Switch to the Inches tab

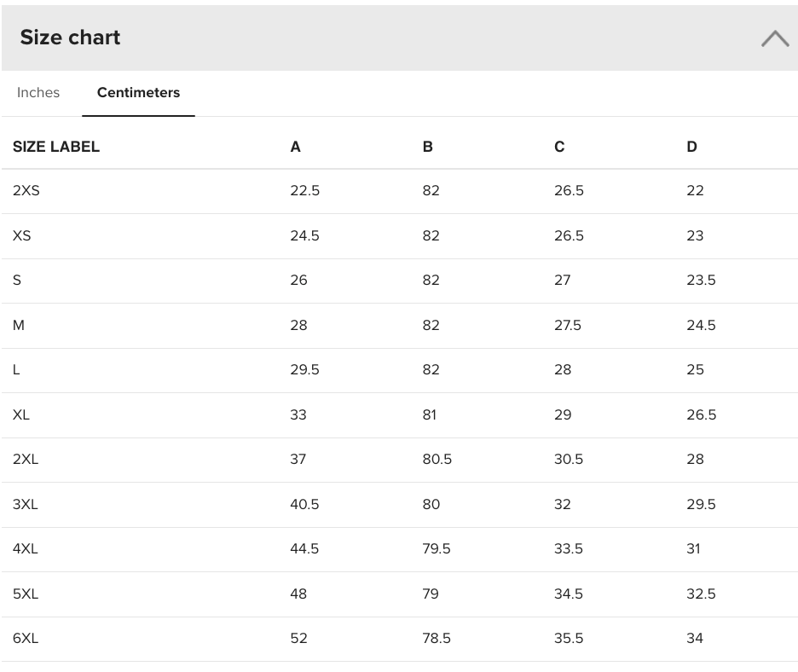coord(38,93)
